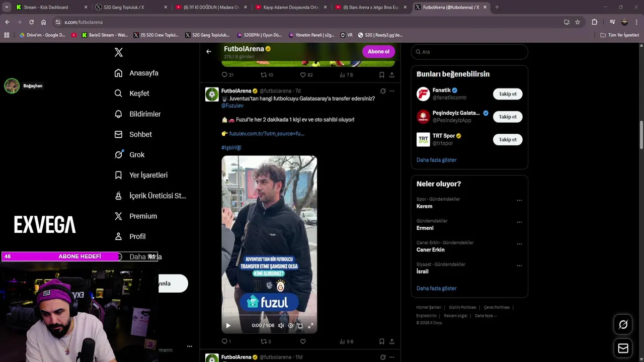
Task: Bookmark the video post
Action: (382, 341)
